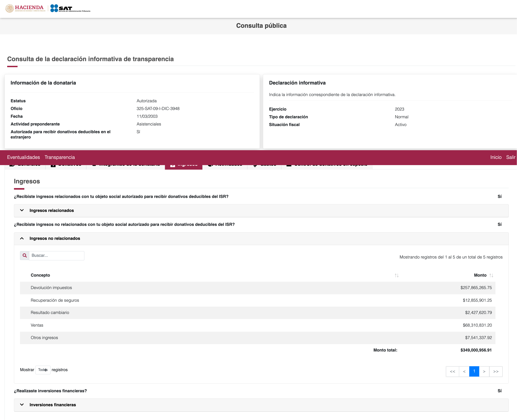Open the Eventualidades menu
The height and width of the screenshot is (420, 517).
tap(23, 157)
